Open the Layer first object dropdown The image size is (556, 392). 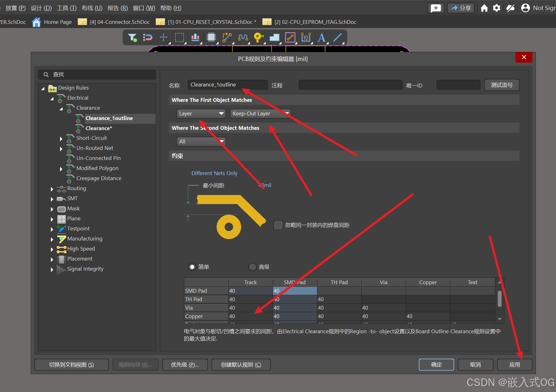click(x=201, y=113)
